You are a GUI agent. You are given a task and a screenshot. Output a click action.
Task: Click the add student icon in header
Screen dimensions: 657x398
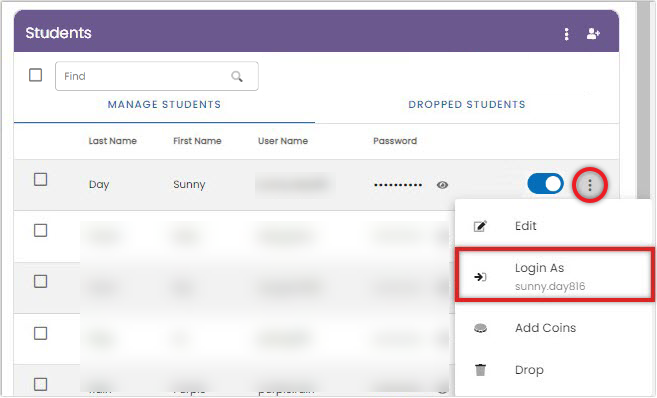(593, 34)
